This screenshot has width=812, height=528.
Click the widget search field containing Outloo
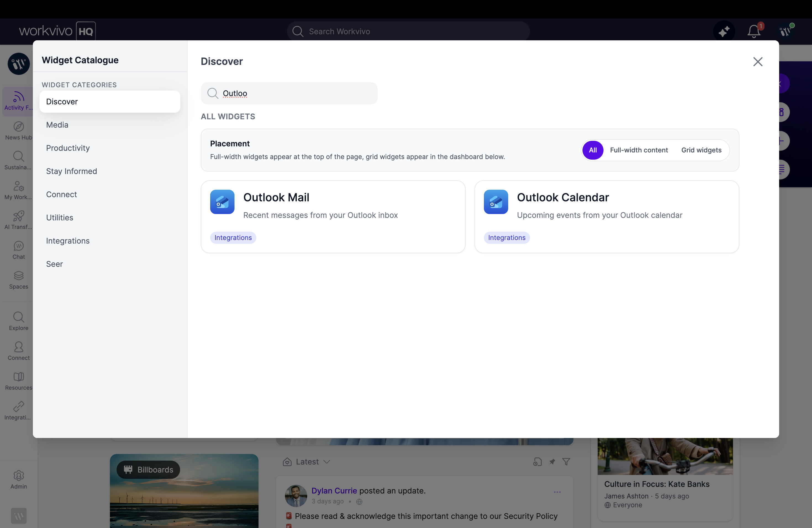coord(289,93)
